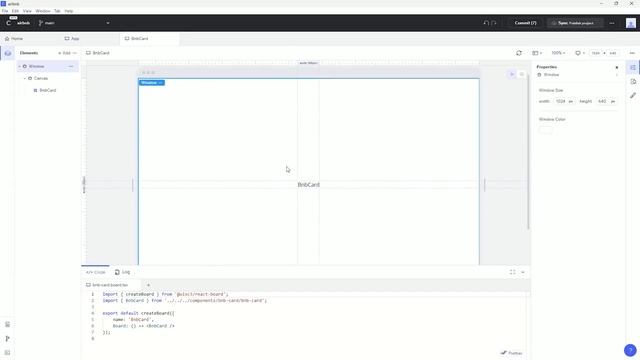
Task: Select the BnbCard component on canvas
Action: pyautogui.click(x=309, y=185)
